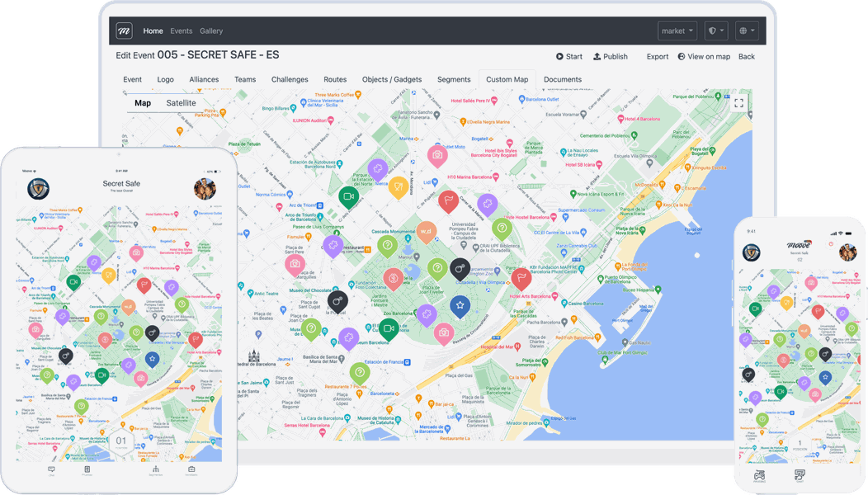Open the dark marker near Museu de la Xocolata

(337, 302)
